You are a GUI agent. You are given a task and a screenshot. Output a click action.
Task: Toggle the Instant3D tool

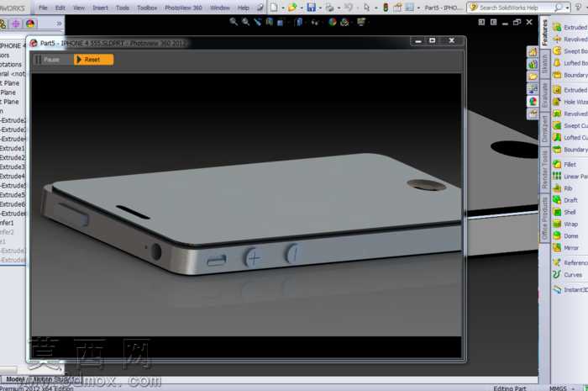[570, 289]
